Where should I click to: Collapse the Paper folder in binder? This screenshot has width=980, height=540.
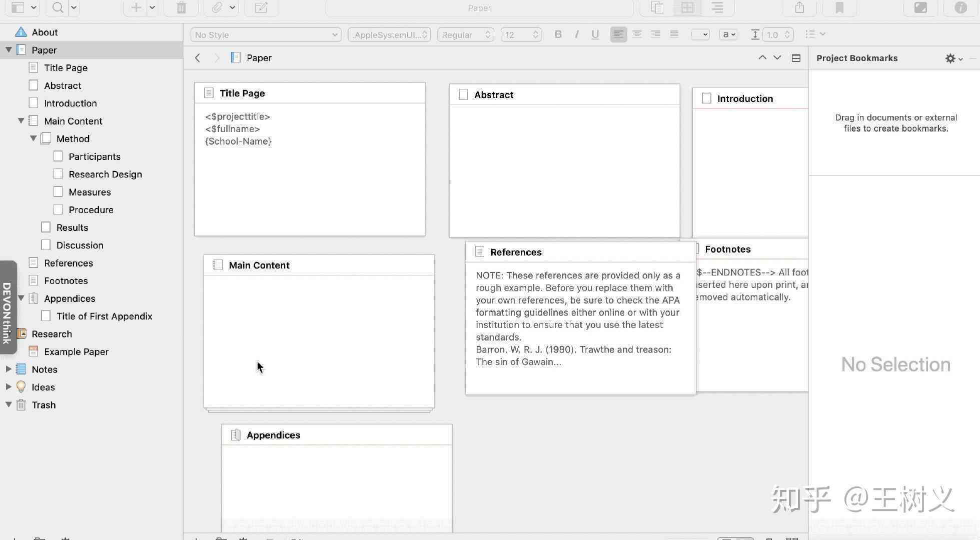(9, 50)
